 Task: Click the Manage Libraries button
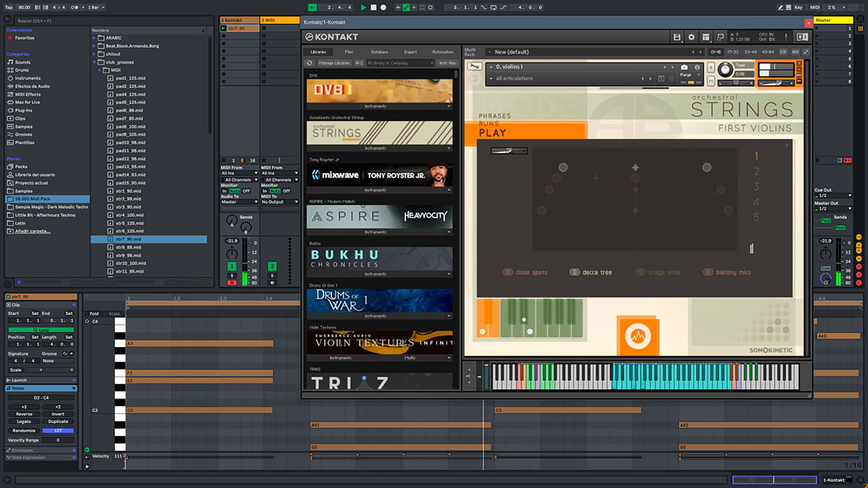[x=334, y=63]
